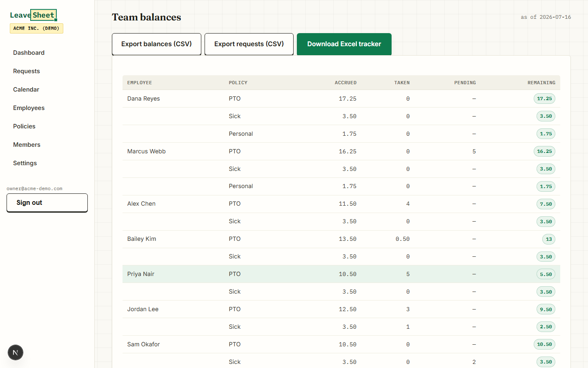Click Jordan Lee's PTO taken value 3
Screen dimensions: 588x368
(x=408, y=309)
